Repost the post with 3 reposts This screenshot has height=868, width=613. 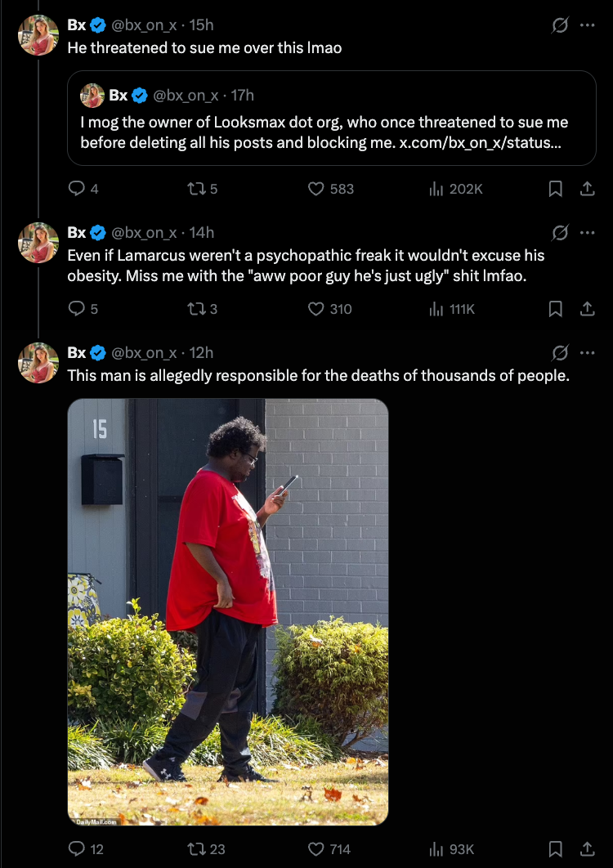[195, 308]
